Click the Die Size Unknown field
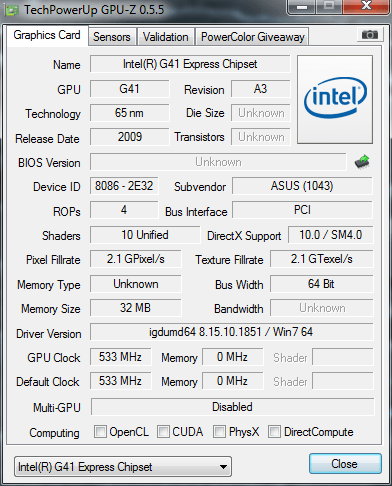The height and width of the screenshot is (486, 392). coord(260,113)
